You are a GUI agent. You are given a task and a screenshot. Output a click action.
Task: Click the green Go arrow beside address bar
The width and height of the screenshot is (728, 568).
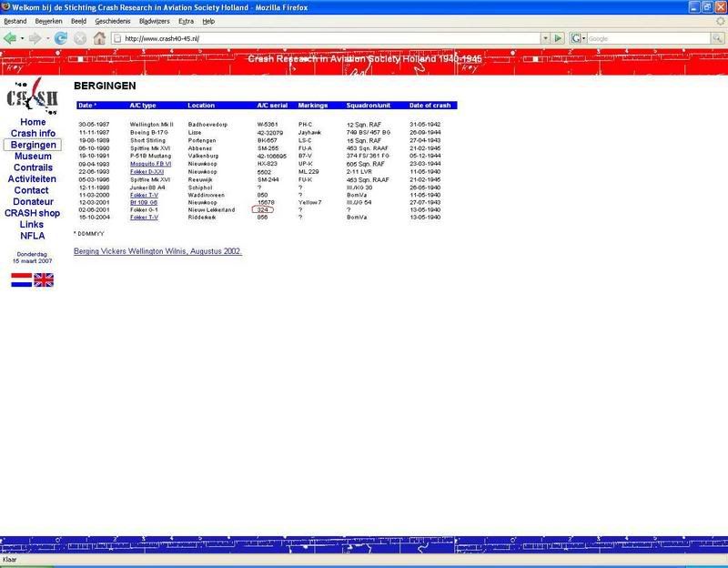pos(558,38)
